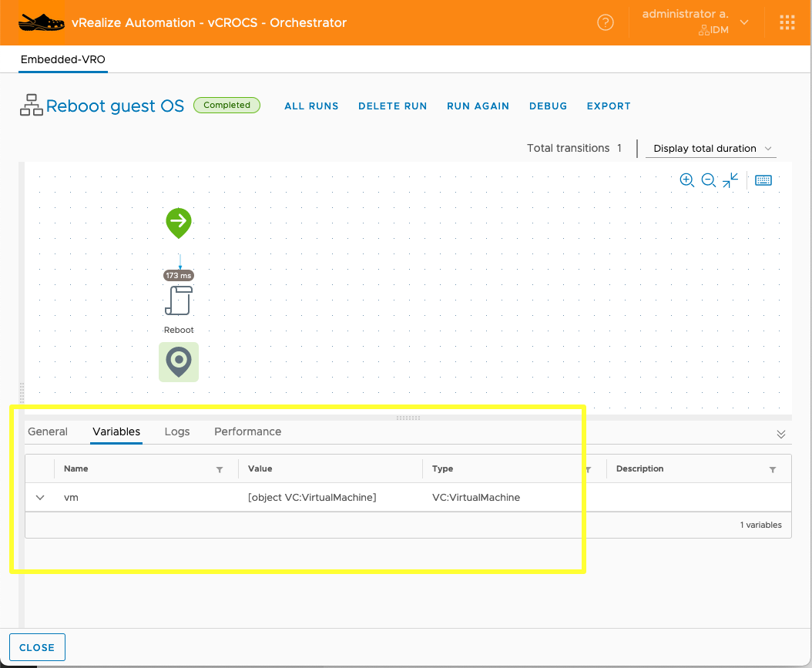This screenshot has height=668, width=812.
Task: Click the help question mark icon
Action: point(606,22)
